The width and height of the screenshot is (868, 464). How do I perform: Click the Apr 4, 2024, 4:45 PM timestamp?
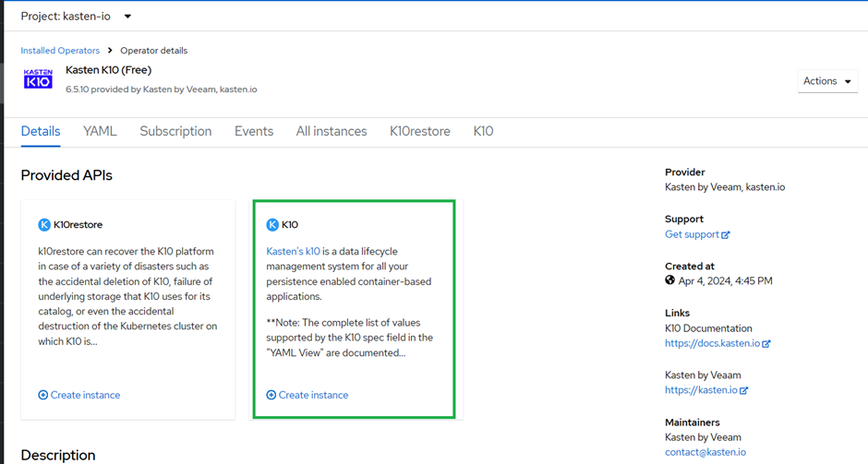tap(725, 281)
